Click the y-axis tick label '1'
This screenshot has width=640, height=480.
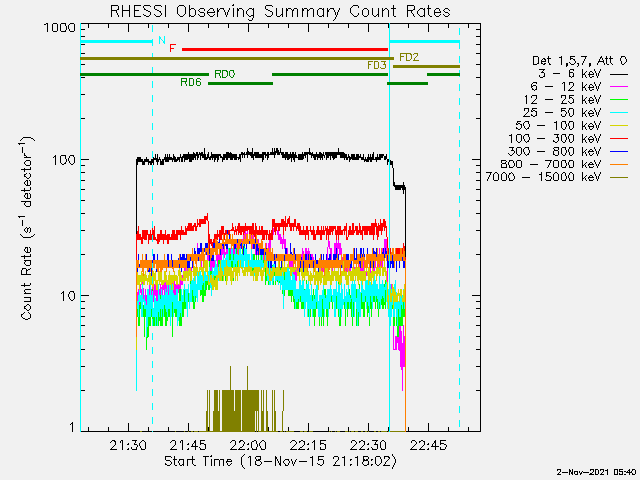pos(72,427)
